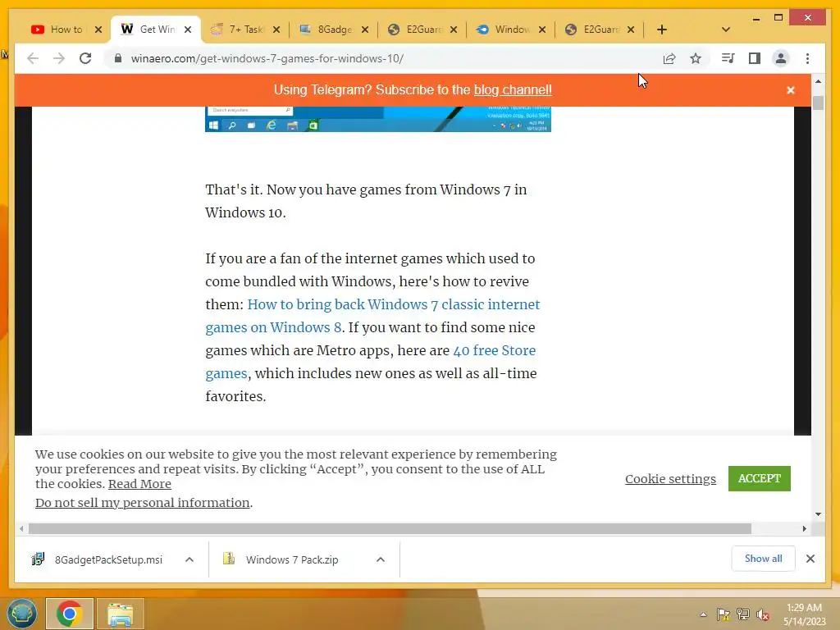Viewport: 840px width, 630px height.
Task: Open the Chrome profile avatar
Action: 781,58
